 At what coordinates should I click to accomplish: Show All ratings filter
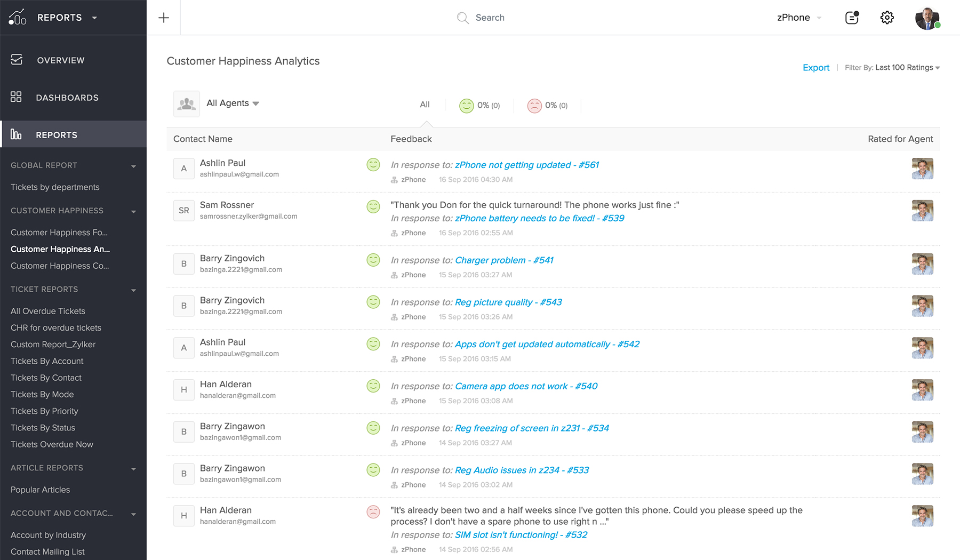[x=425, y=105]
